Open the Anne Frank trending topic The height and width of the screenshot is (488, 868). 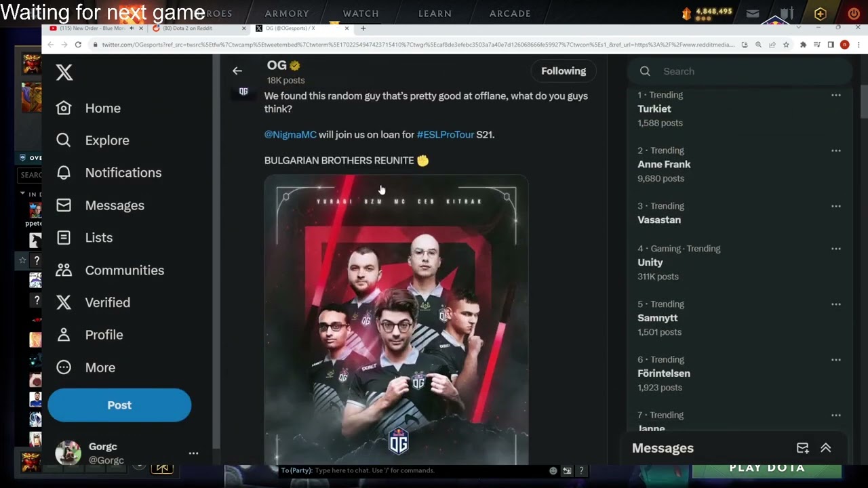(664, 165)
